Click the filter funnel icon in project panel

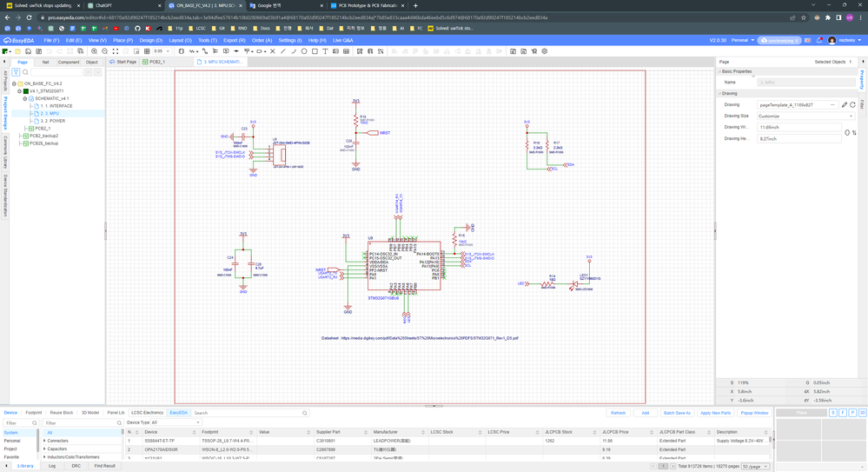pyautogui.click(x=16, y=72)
